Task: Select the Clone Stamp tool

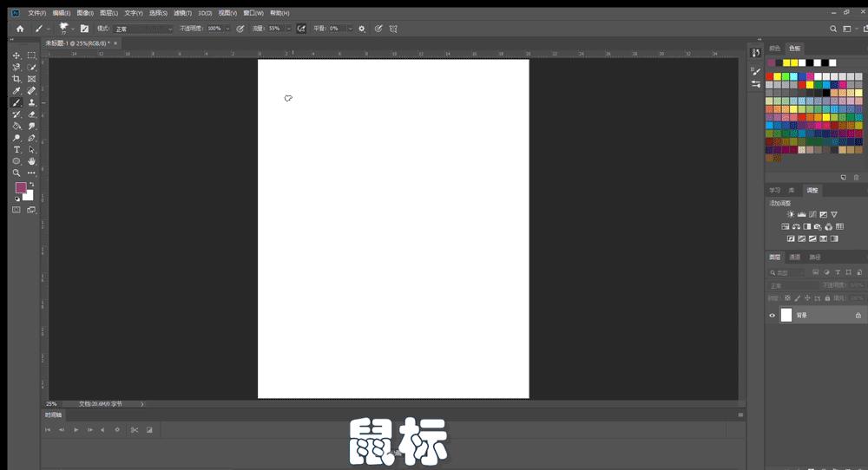Action: pyautogui.click(x=31, y=103)
